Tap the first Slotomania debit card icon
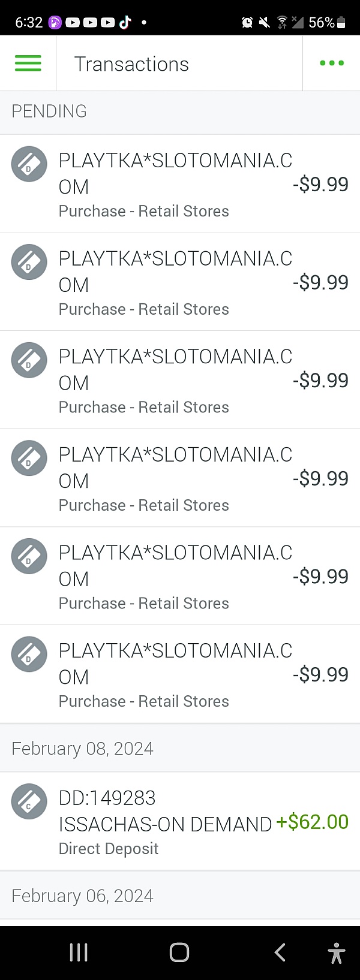This screenshot has height=980, width=360. [29, 164]
